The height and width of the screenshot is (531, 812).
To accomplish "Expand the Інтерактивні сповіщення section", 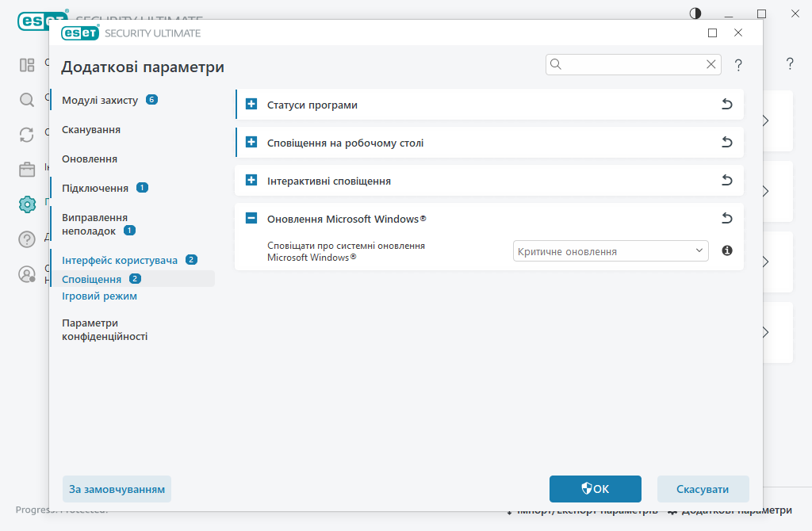I will point(251,180).
